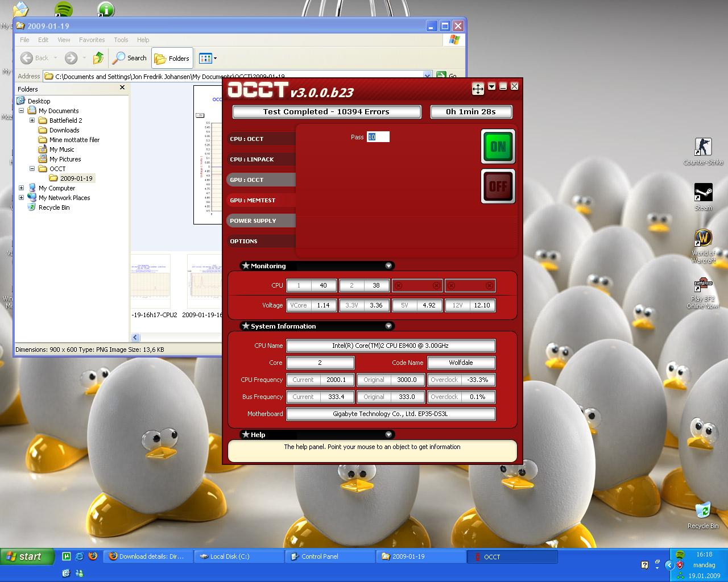
Task: Click the Help star icon
Action: 246,434
